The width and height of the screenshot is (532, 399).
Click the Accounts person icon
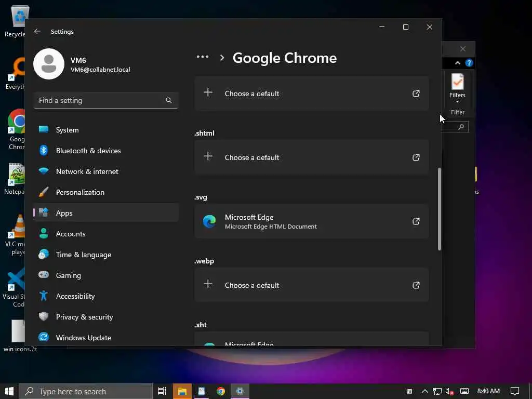click(x=44, y=233)
